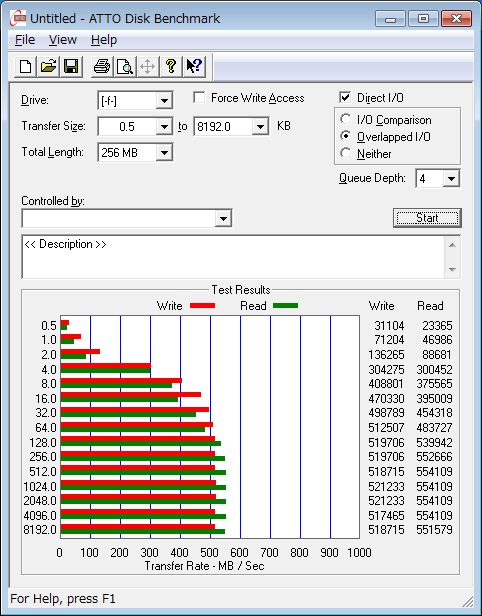Click the yellow question mark About icon
Image resolution: width=482 pixels, height=616 pixels.
tap(171, 66)
